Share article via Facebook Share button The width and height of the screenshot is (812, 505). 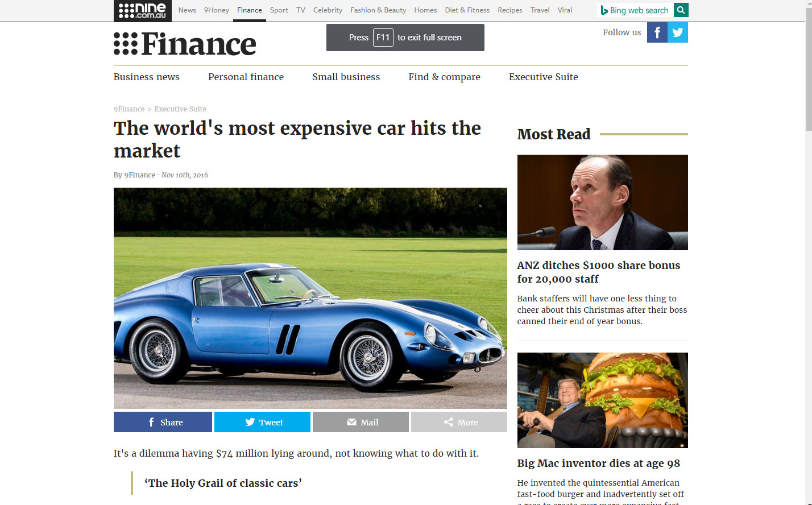pyautogui.click(x=163, y=422)
